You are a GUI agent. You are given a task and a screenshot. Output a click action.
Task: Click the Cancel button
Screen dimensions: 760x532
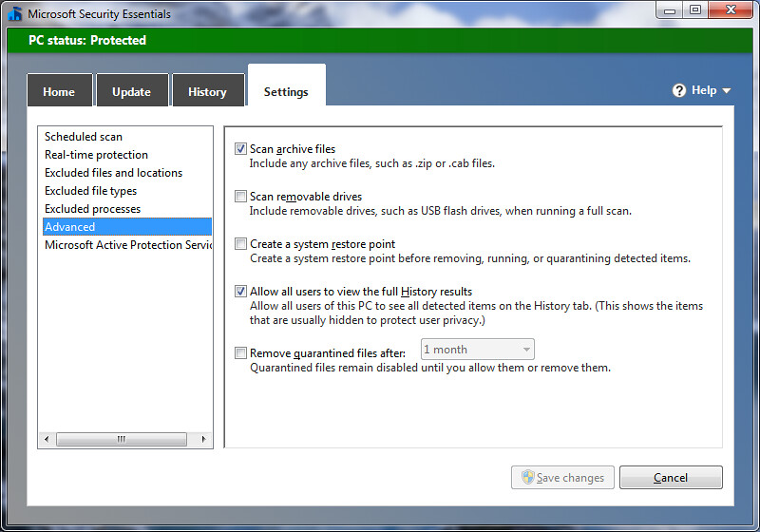pos(671,478)
